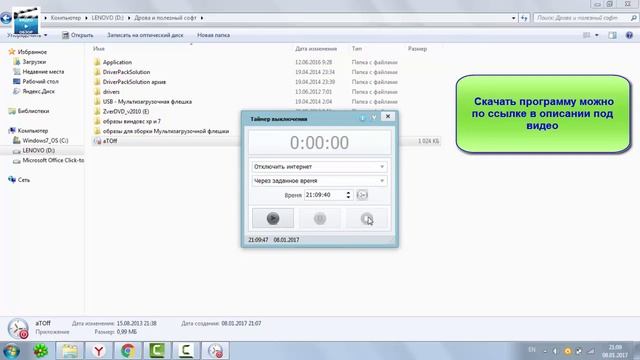Screen dimensions: 640x360
Task: Sort by the Тип column header
Action: (x=357, y=49)
